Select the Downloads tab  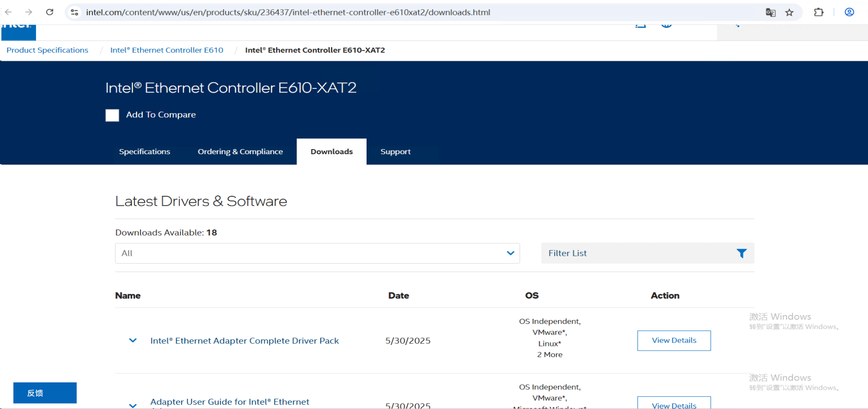pos(332,151)
